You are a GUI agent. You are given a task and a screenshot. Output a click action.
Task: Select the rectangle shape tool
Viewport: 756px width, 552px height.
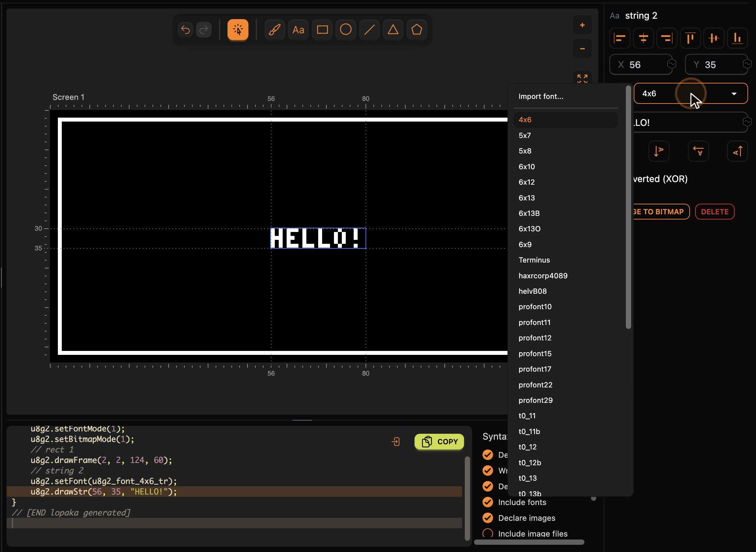click(322, 30)
